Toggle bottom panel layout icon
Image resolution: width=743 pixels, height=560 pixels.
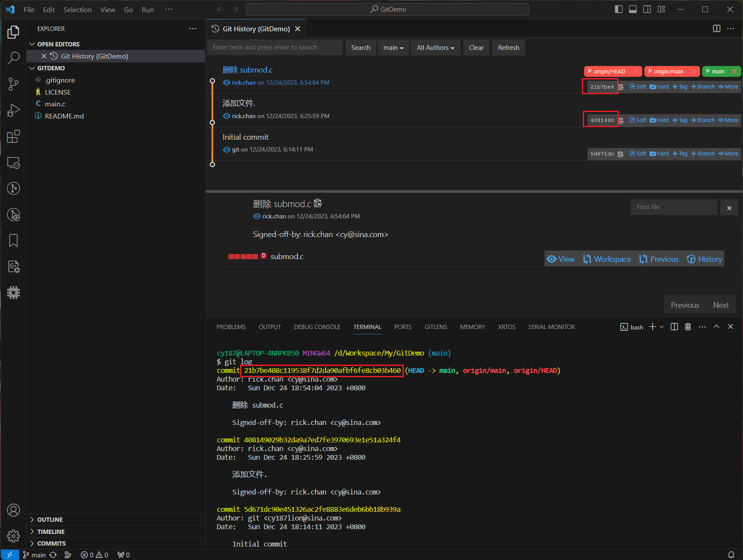point(633,9)
